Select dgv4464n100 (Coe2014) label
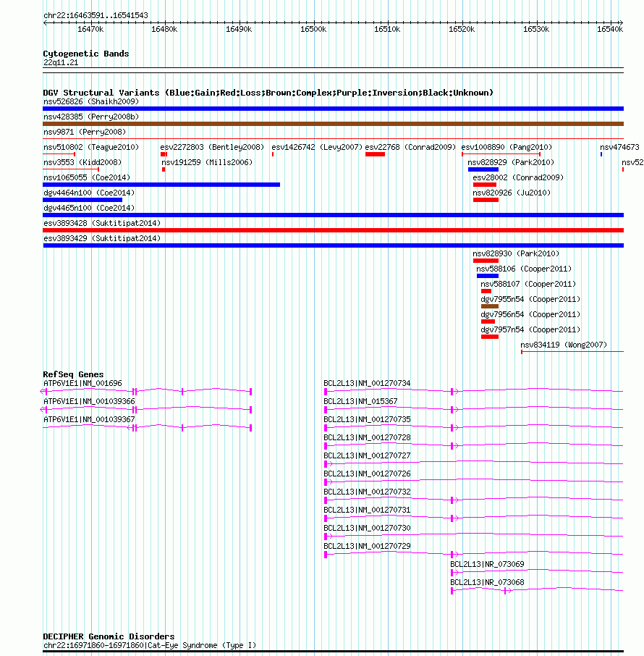 pos(89,193)
